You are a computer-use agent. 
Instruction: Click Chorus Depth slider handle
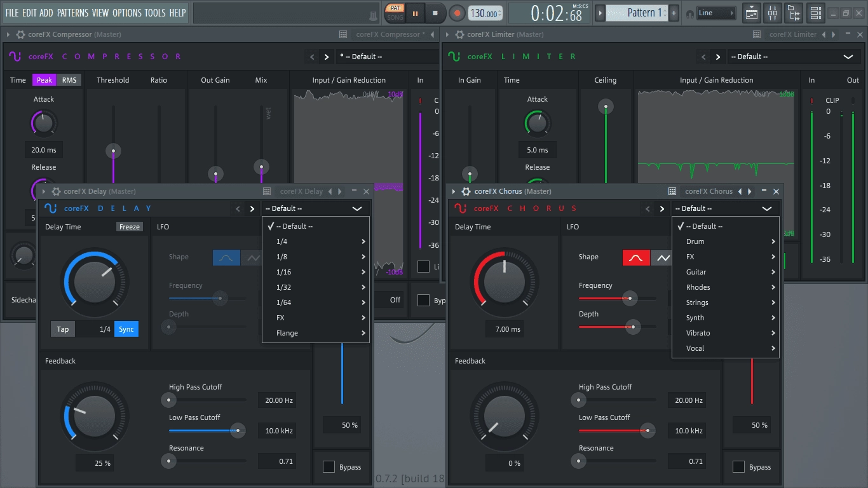633,327
